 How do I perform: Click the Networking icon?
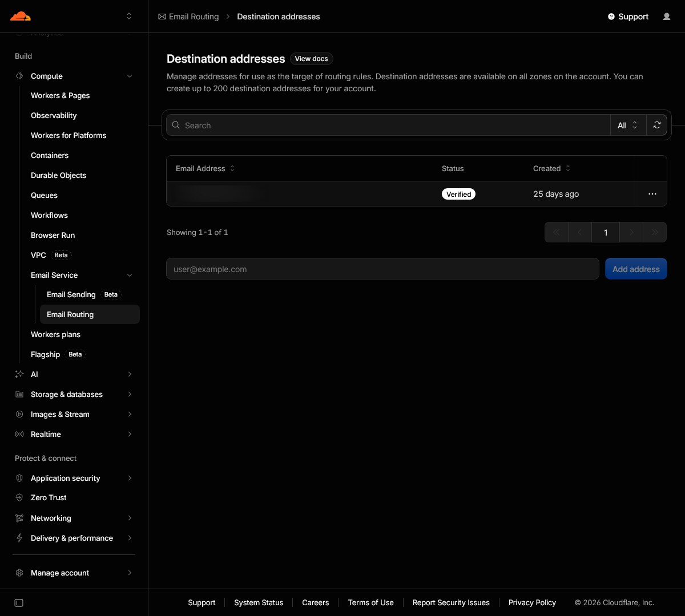point(19,518)
